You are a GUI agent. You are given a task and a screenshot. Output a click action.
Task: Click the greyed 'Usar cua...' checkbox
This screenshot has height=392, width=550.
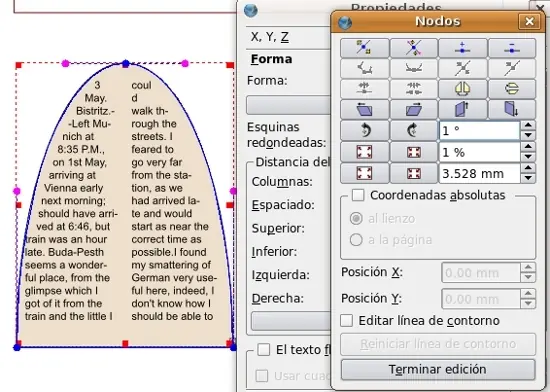262,376
